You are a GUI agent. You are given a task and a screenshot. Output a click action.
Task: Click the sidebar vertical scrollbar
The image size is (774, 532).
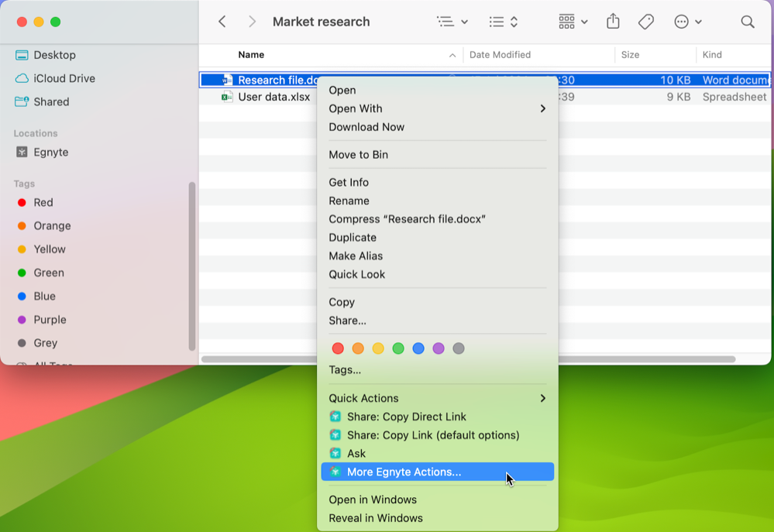point(192,266)
